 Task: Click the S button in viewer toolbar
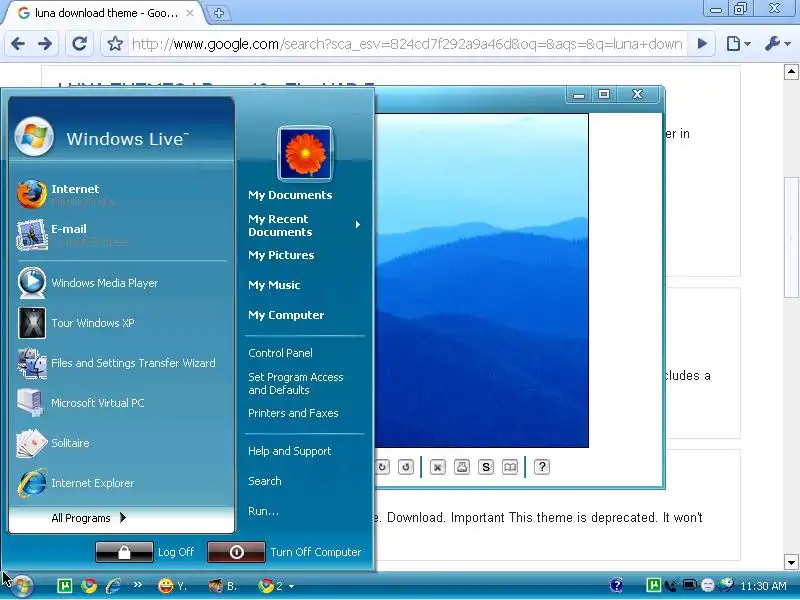(486, 467)
